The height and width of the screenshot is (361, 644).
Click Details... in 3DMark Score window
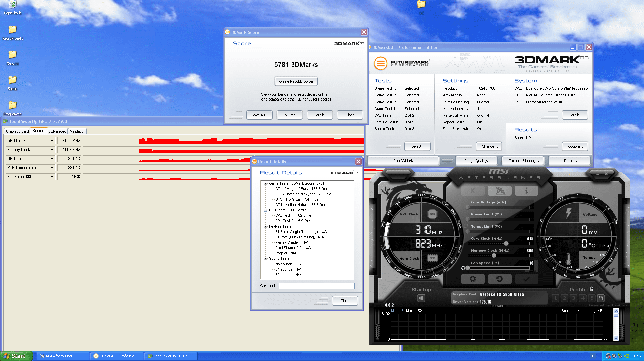[x=320, y=115]
